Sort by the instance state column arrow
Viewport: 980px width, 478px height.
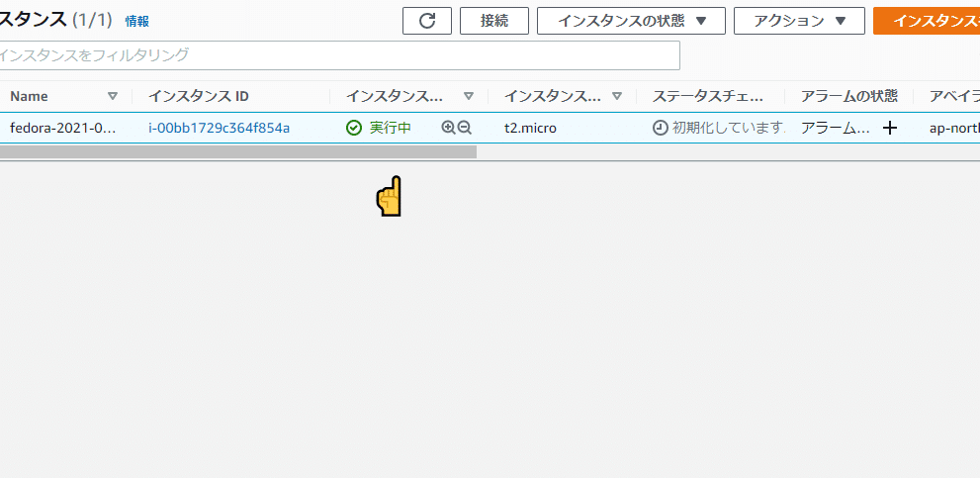(469, 96)
